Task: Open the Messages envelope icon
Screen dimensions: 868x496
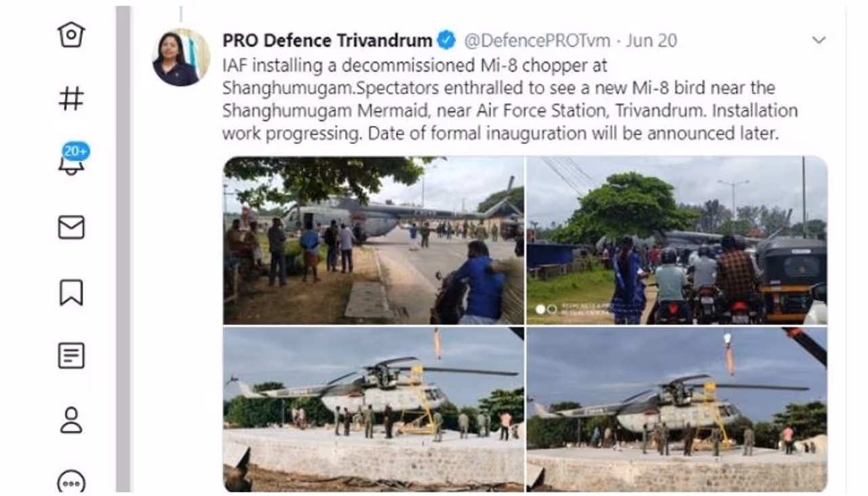Action: [x=71, y=227]
